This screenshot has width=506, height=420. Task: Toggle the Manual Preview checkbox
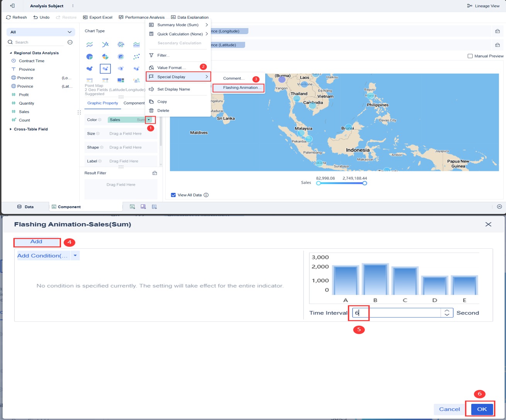(x=471, y=56)
